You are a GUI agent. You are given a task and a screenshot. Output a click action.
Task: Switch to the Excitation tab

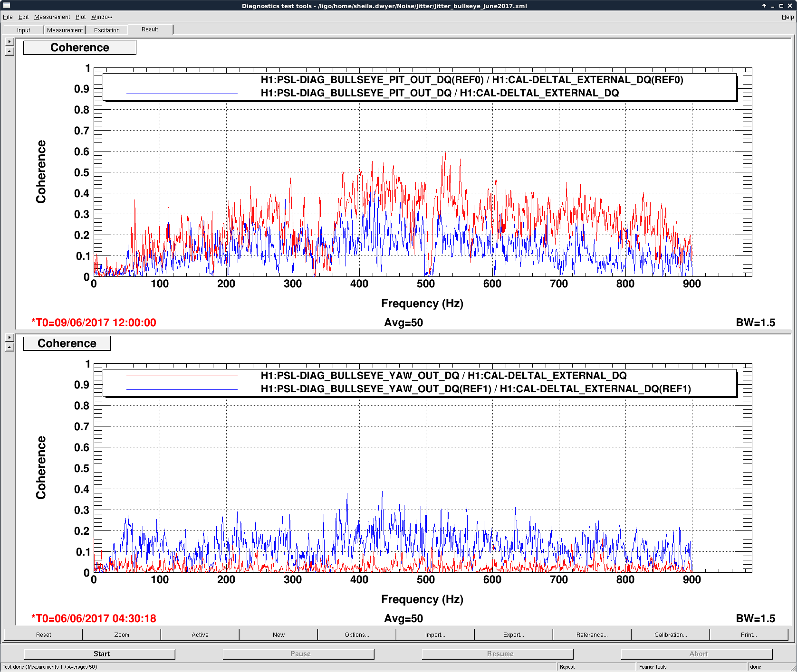pyautogui.click(x=106, y=30)
